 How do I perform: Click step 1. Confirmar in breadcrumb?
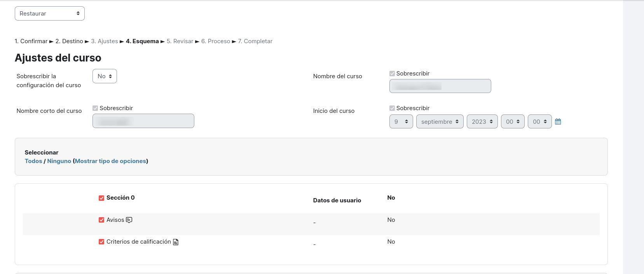tap(31, 41)
